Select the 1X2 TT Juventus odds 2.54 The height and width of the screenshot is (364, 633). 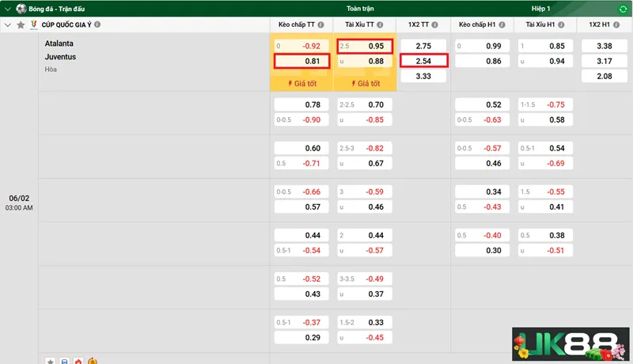[x=423, y=61]
